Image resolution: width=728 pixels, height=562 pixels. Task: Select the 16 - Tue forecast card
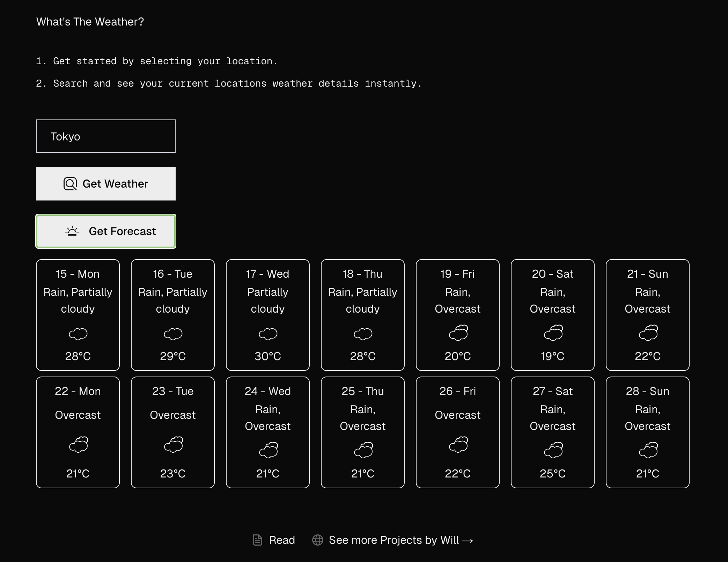click(x=173, y=315)
